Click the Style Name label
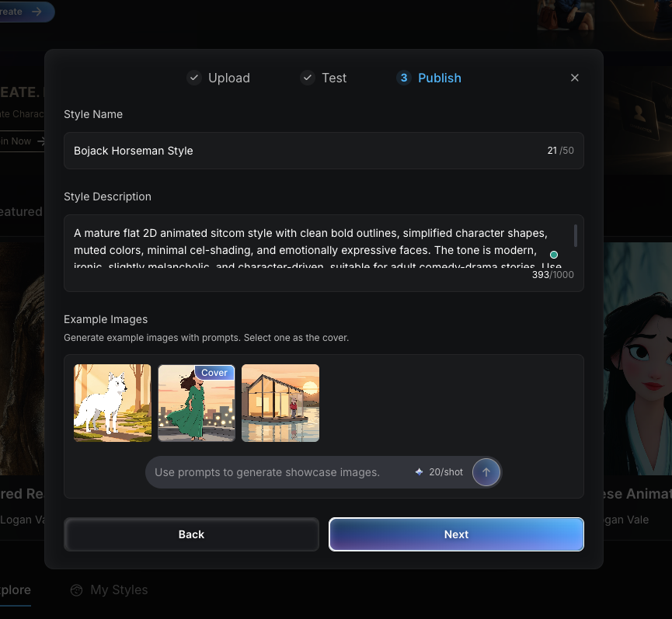This screenshot has width=672, height=619. point(93,114)
